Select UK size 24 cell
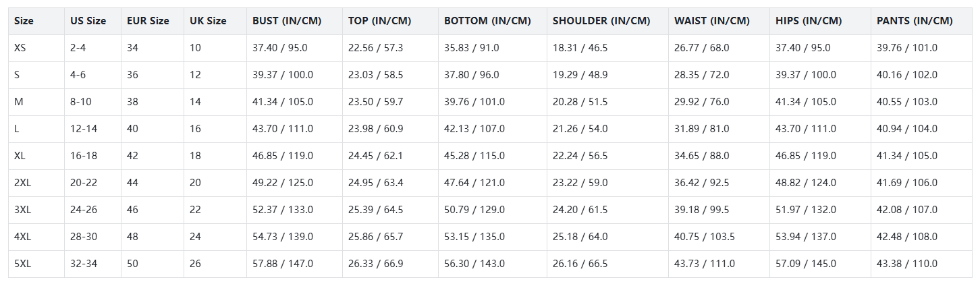This screenshot has width=980, height=286. [196, 237]
